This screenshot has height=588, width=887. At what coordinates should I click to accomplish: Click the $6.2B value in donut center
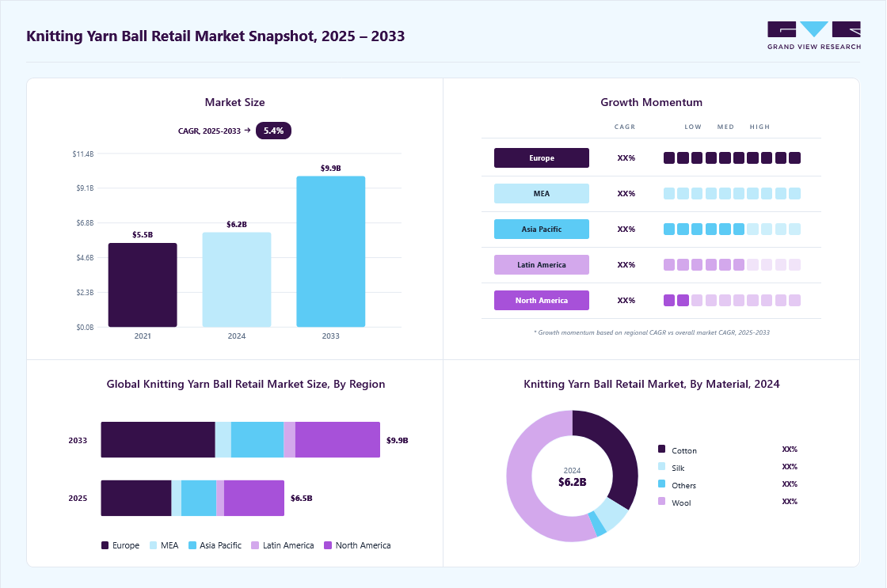click(572, 482)
